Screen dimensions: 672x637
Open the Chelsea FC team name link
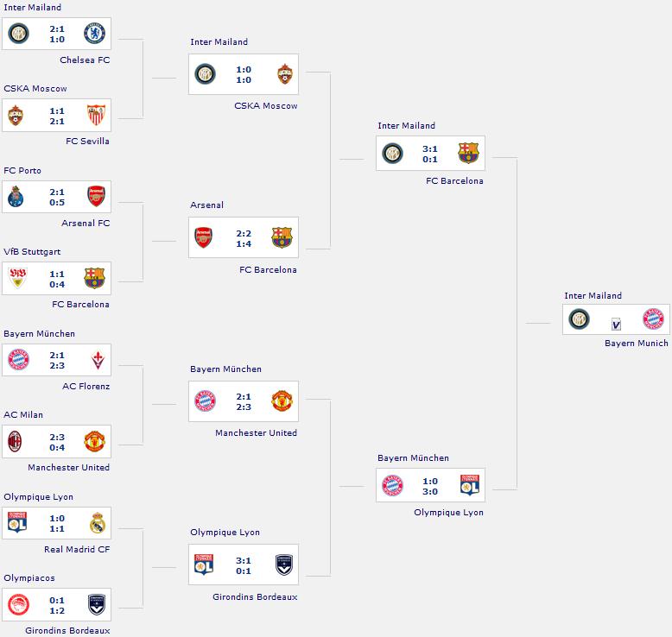click(x=85, y=60)
